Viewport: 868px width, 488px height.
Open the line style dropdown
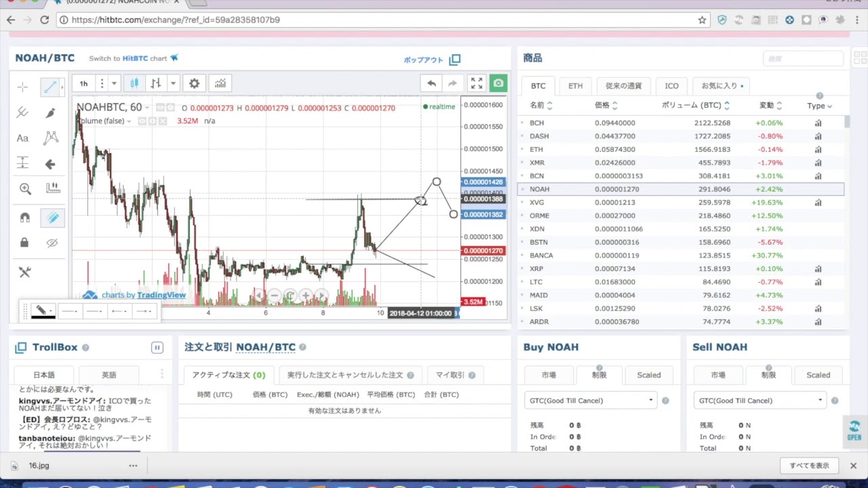[x=70, y=311]
